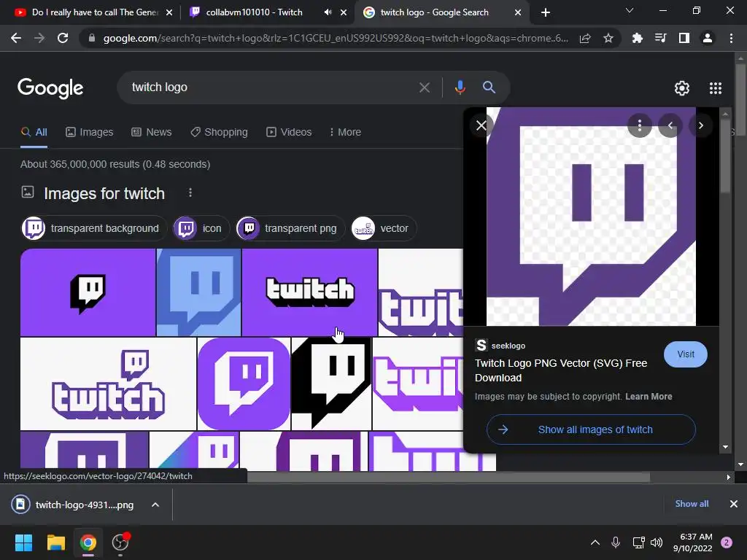Image resolution: width=747 pixels, height=560 pixels.
Task: Click the Visit button for seeklogo
Action: 686,354
